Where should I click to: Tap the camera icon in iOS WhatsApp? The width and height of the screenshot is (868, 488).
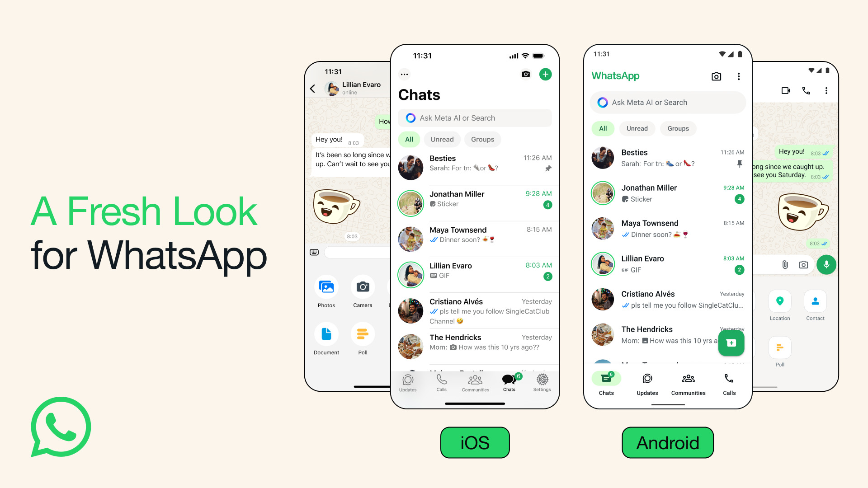tap(524, 73)
